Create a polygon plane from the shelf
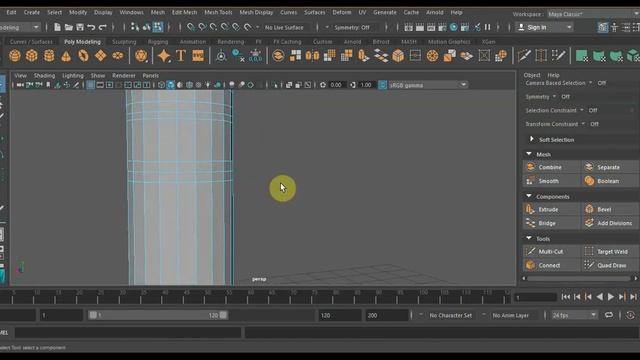 pyautogui.click(x=100, y=56)
